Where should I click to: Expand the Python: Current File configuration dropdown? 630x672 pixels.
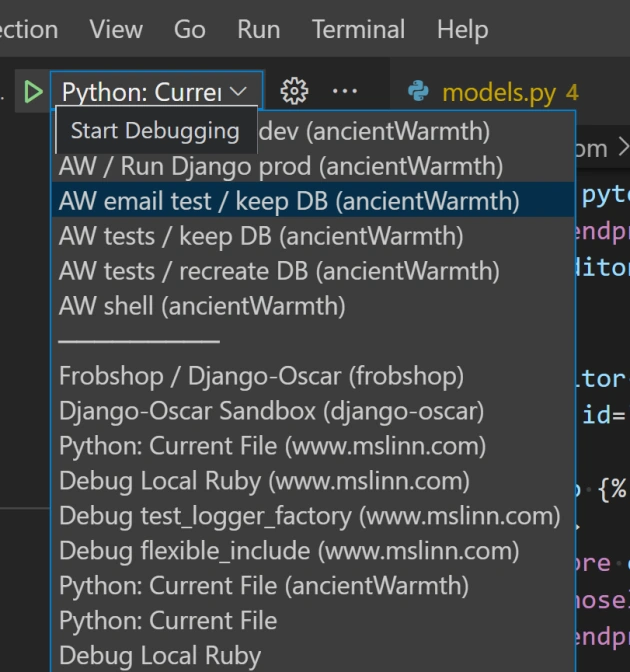tap(155, 92)
